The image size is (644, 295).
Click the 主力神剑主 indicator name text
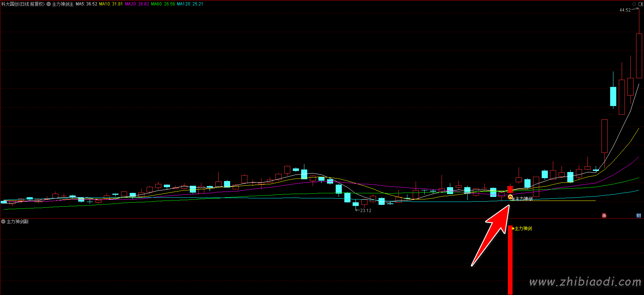(63, 4)
